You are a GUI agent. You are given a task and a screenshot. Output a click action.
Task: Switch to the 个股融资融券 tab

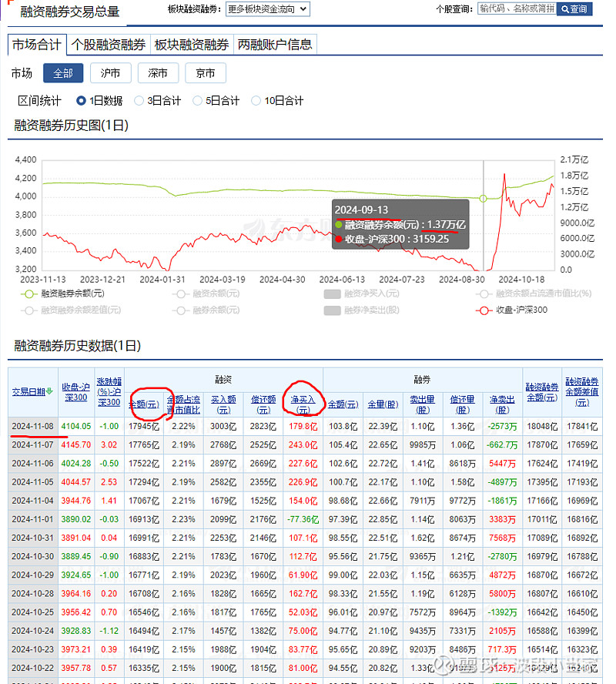109,45
